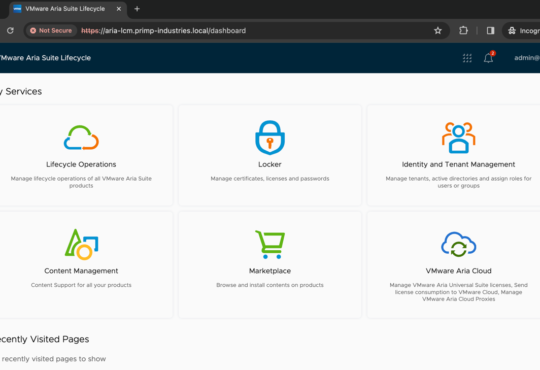Click the Locker card title
Viewport: 540px width, 370px height.
tap(270, 164)
